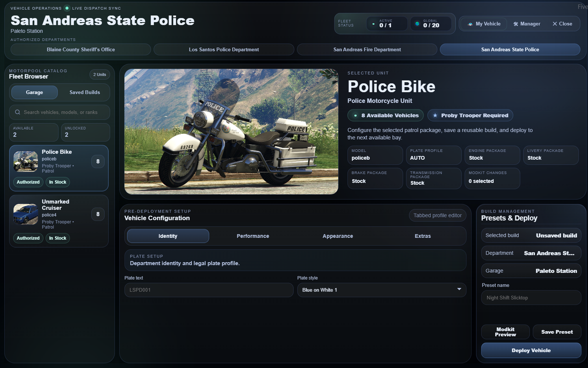
Task: Select the Garage tab in Fleet Browser
Action: (x=34, y=92)
